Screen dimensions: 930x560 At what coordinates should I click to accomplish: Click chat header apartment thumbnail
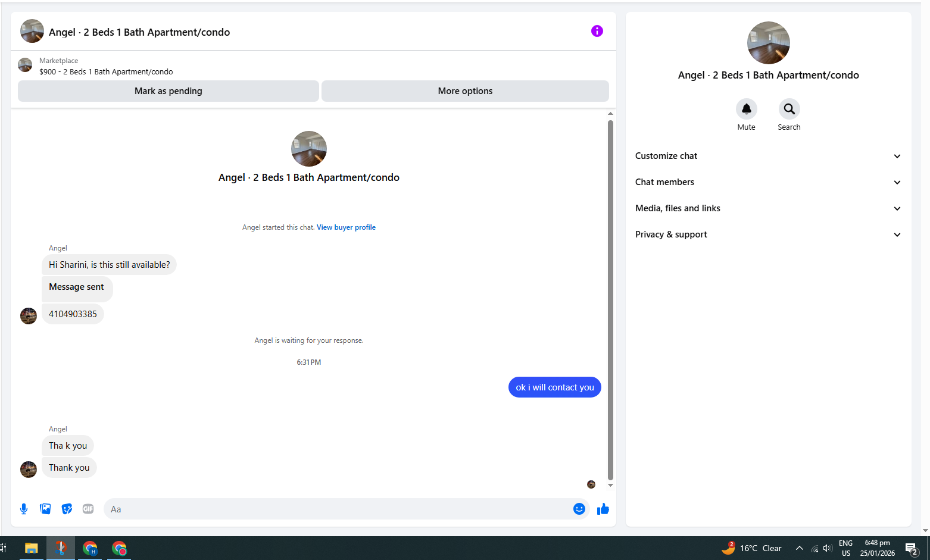point(32,31)
